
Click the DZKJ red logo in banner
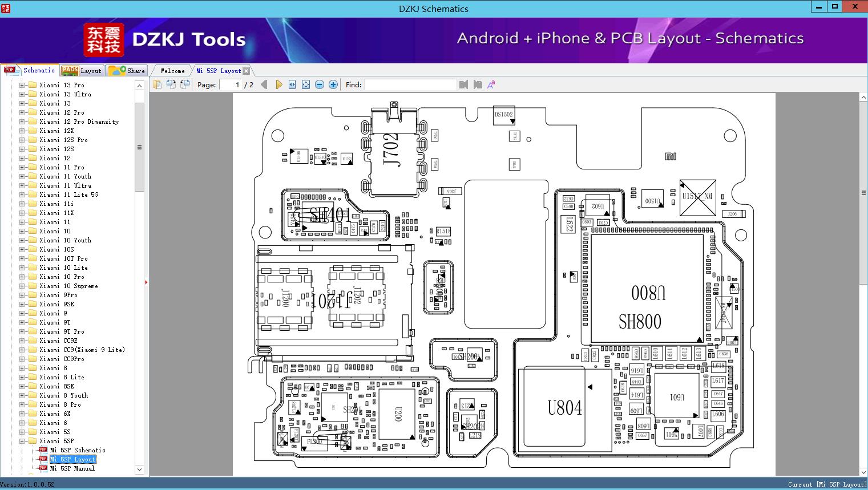coord(103,40)
